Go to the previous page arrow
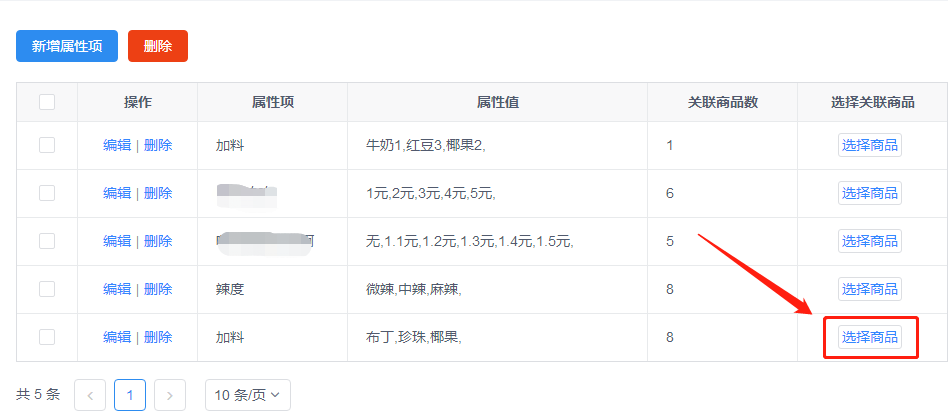948x411 pixels. pos(90,395)
